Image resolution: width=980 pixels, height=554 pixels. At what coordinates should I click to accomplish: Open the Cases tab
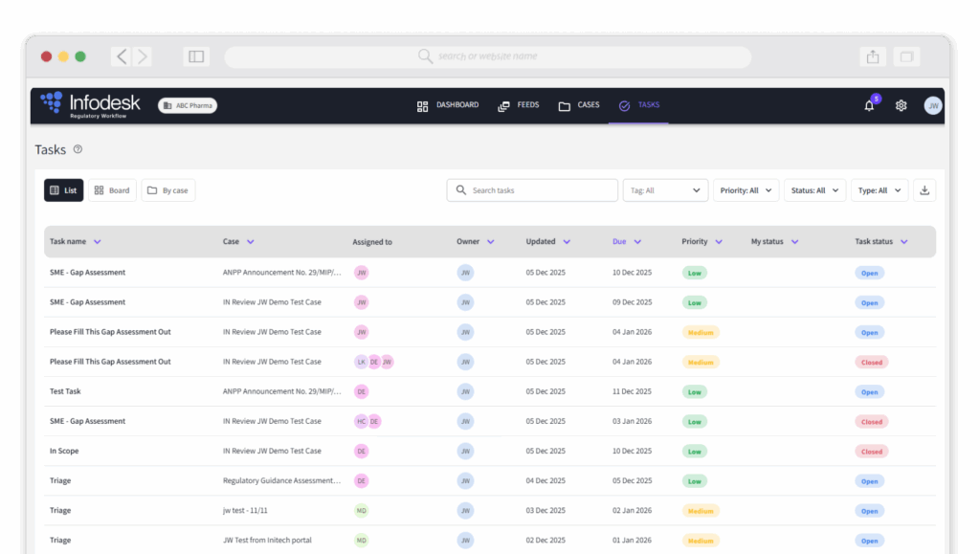click(579, 105)
